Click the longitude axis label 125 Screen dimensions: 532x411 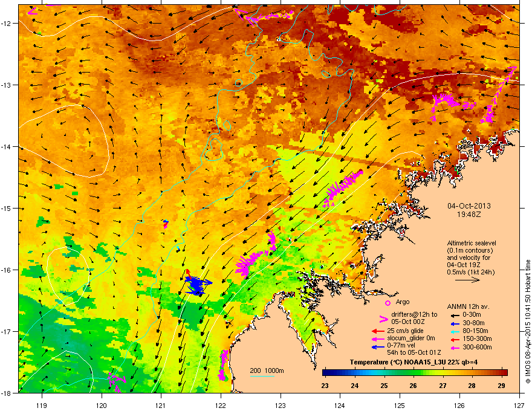pyautogui.click(x=400, y=405)
